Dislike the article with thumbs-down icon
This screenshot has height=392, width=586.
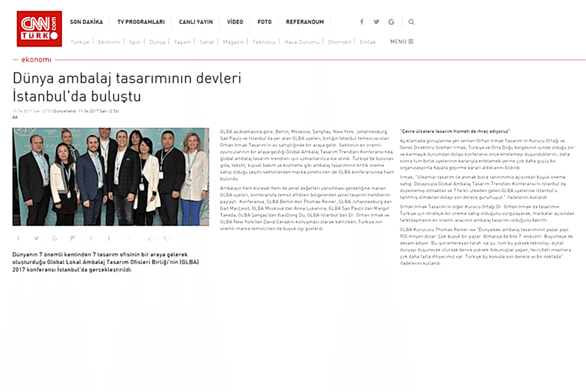tap(167, 238)
